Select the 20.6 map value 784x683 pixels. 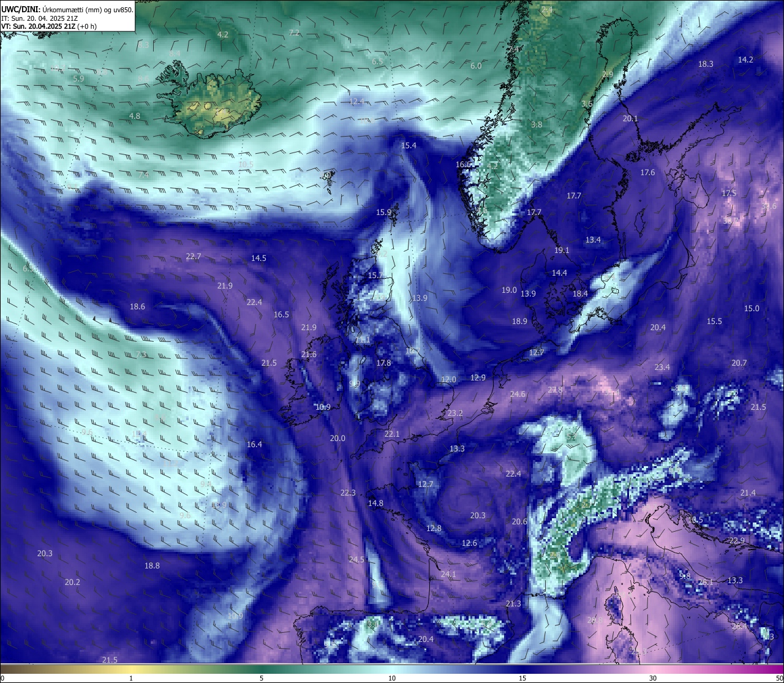(x=519, y=521)
